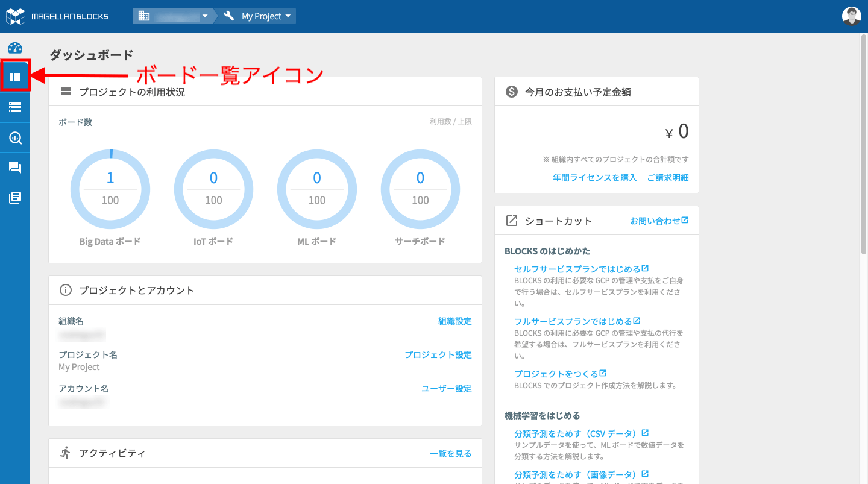This screenshot has height=484, width=868.
Task: Open the documents library sidebar icon
Action: coord(15,198)
